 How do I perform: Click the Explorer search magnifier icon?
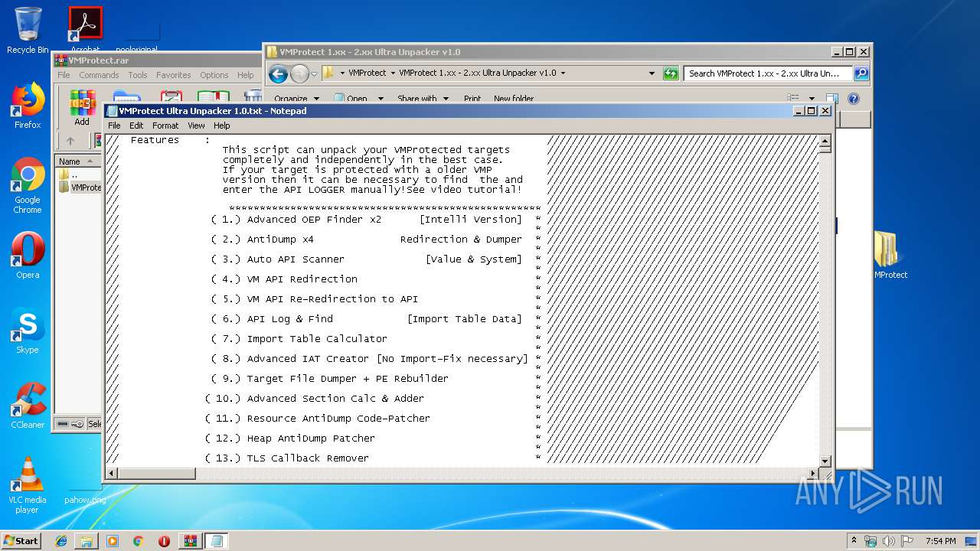pos(861,73)
